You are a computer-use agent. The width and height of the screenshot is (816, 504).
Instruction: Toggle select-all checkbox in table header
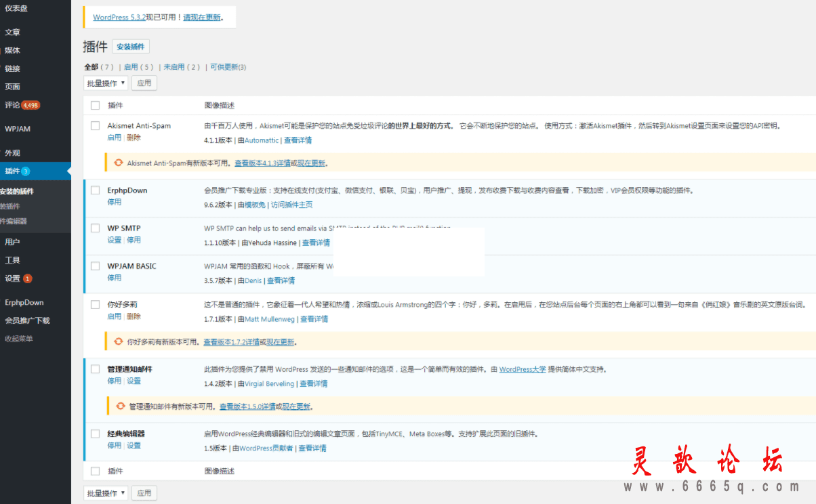95,105
